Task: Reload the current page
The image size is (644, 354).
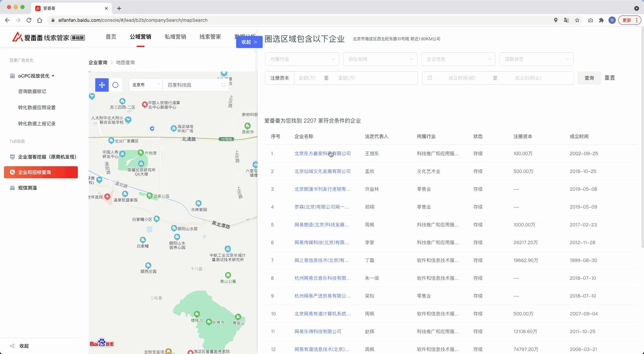Action: pyautogui.click(x=29, y=20)
